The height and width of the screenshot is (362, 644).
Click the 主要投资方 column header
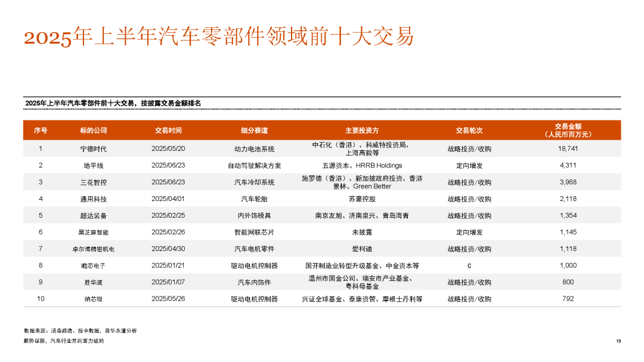362,130
